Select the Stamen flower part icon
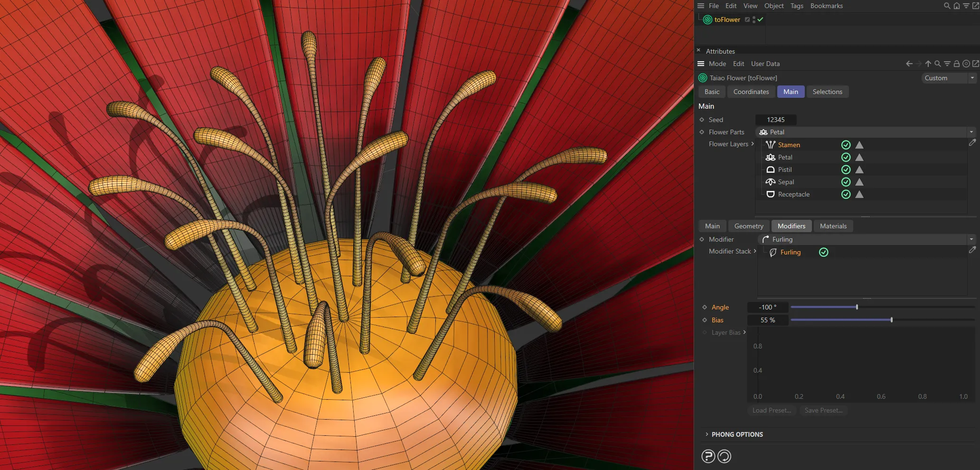Screen dimensions: 980x470 click(771, 145)
